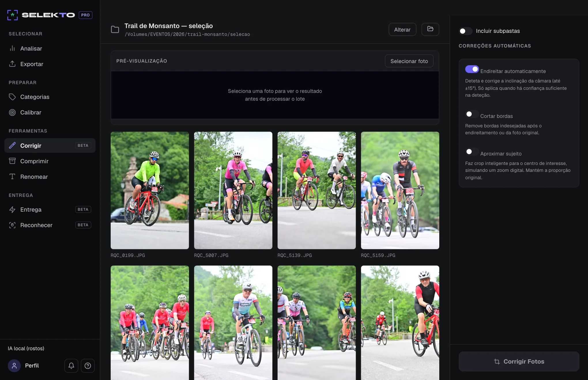
Task: Click the Categorias tag icon
Action: click(x=12, y=97)
